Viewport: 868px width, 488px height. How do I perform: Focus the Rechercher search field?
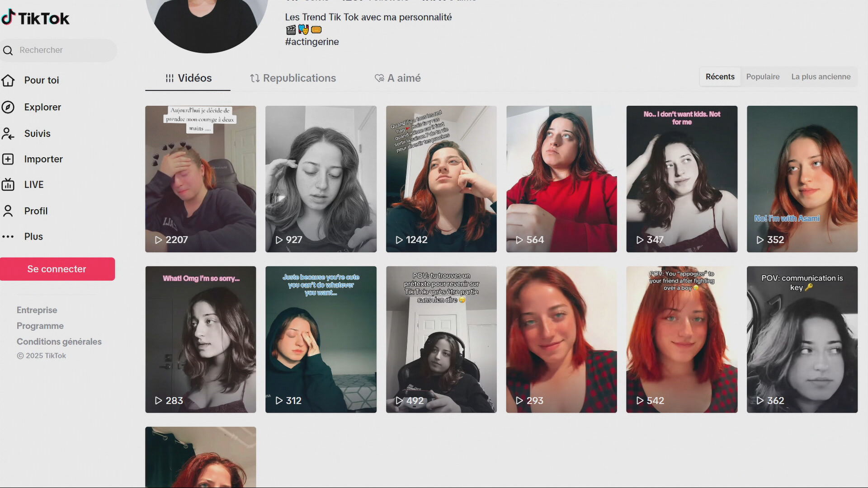[x=59, y=50]
